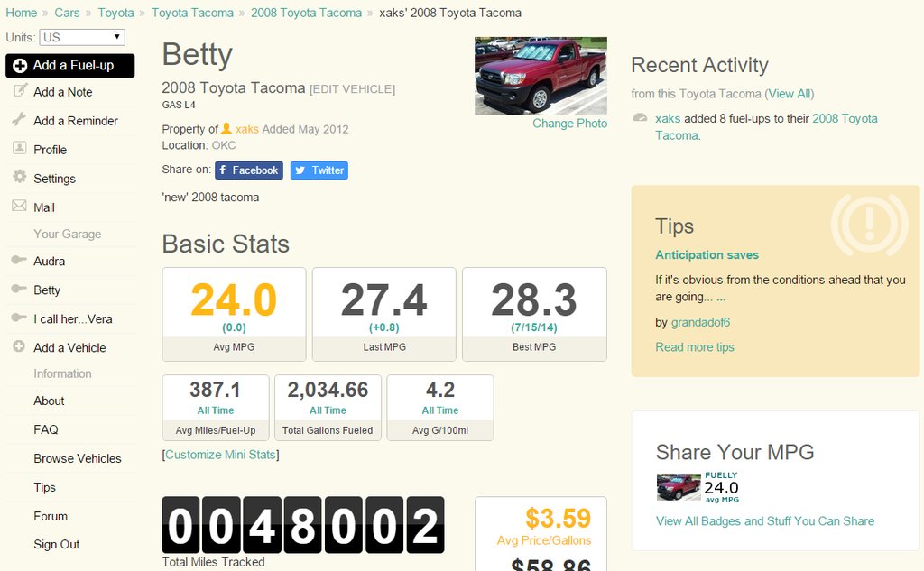Open 2008 Toyota Tacoma activity link

(x=845, y=118)
